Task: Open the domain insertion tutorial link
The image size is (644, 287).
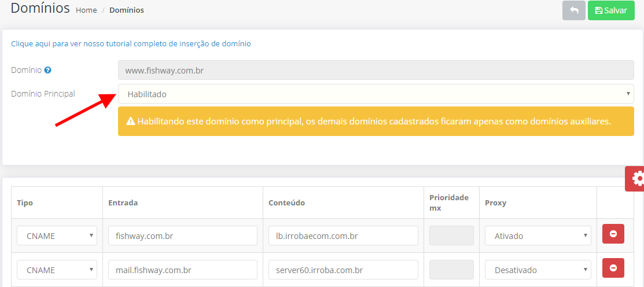Action: point(131,43)
